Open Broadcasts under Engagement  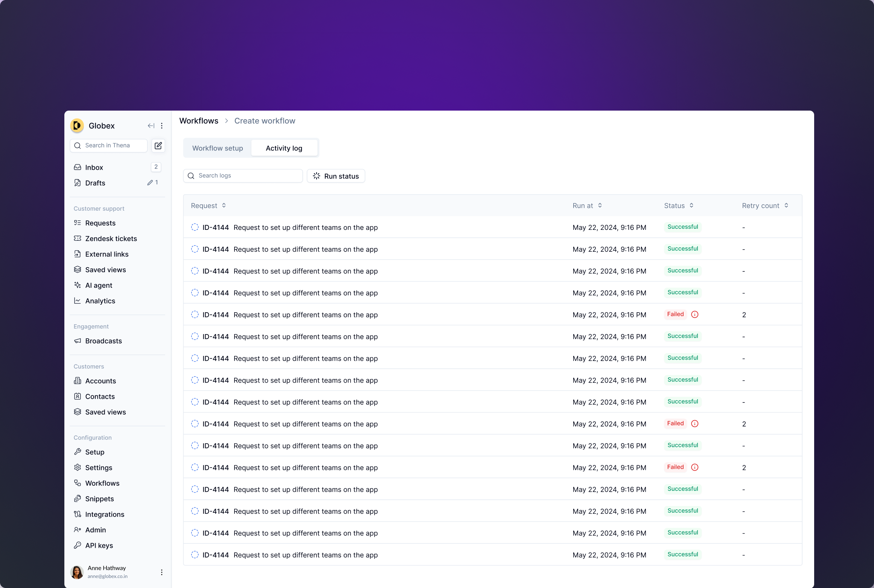coord(104,341)
